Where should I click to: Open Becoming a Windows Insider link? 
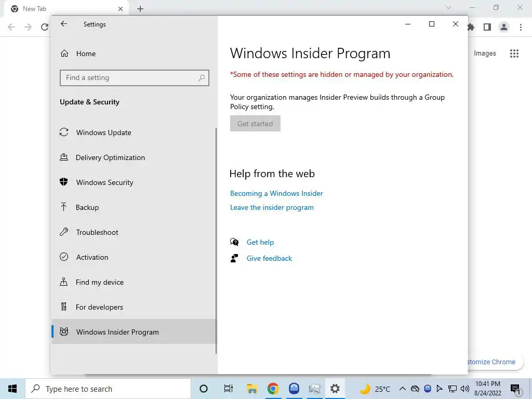[276, 193]
